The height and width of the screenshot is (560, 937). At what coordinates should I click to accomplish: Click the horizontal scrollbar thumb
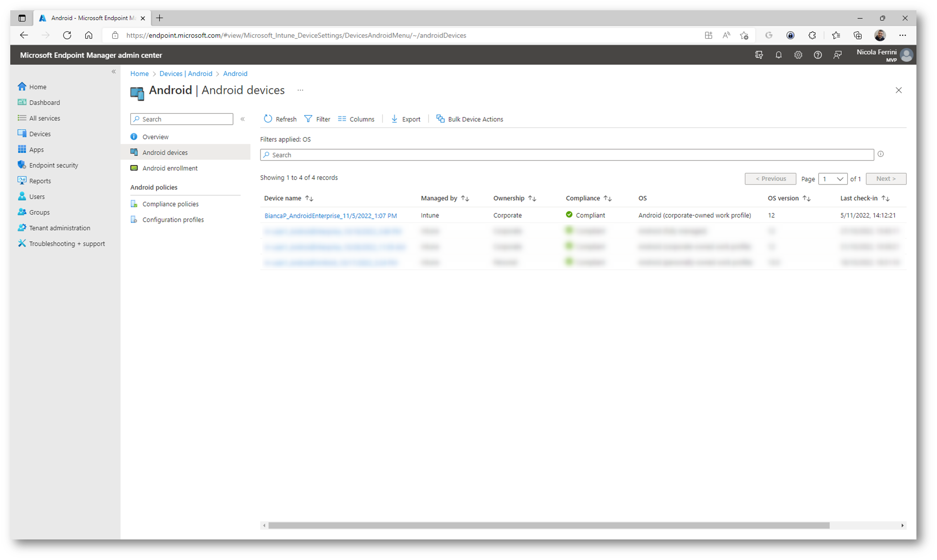pyautogui.click(x=549, y=525)
